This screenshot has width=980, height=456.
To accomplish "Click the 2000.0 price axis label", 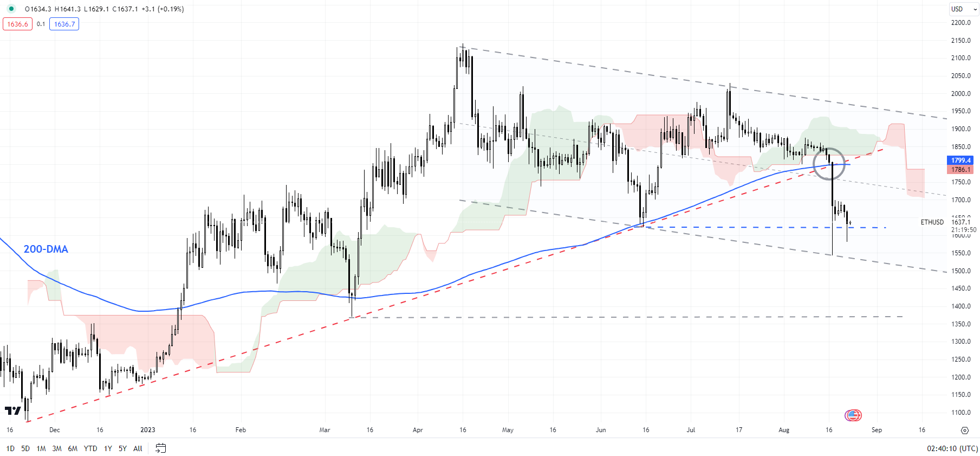I will (961, 93).
